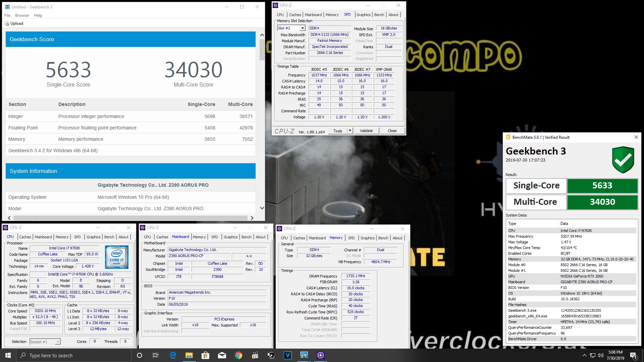Launch Google Chrome from the taskbar
This screenshot has height=362, width=644.
point(238,355)
